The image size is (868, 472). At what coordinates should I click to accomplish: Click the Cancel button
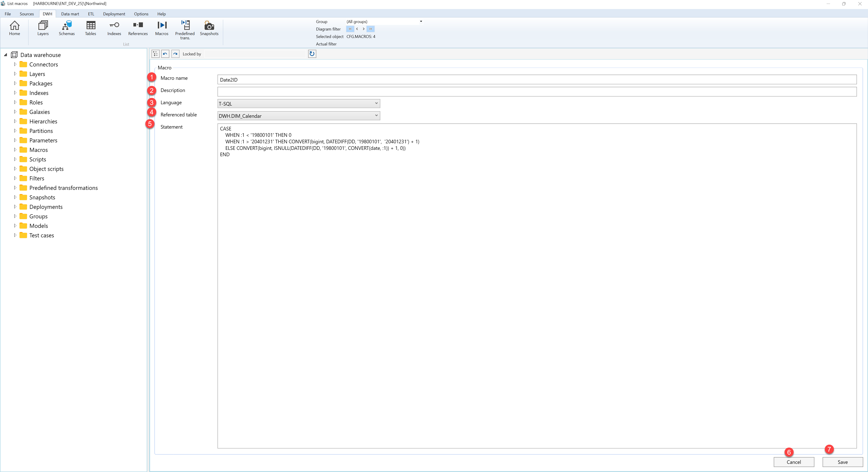click(794, 462)
